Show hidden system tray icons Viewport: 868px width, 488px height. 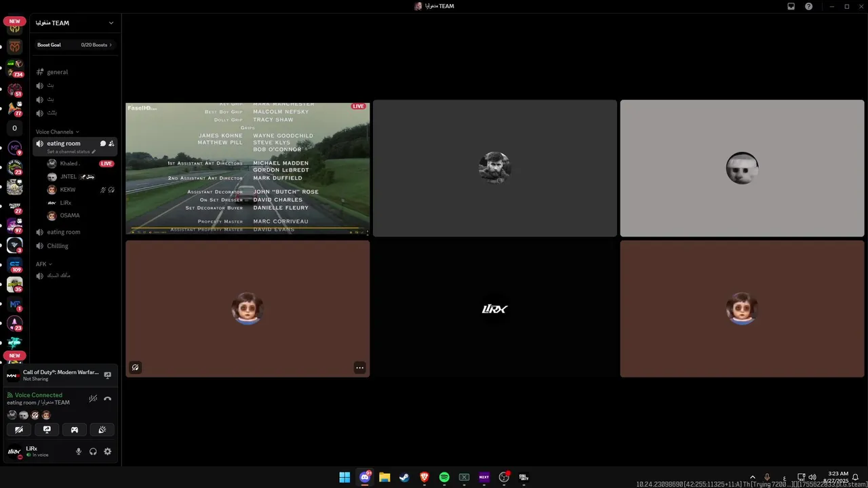point(752,477)
